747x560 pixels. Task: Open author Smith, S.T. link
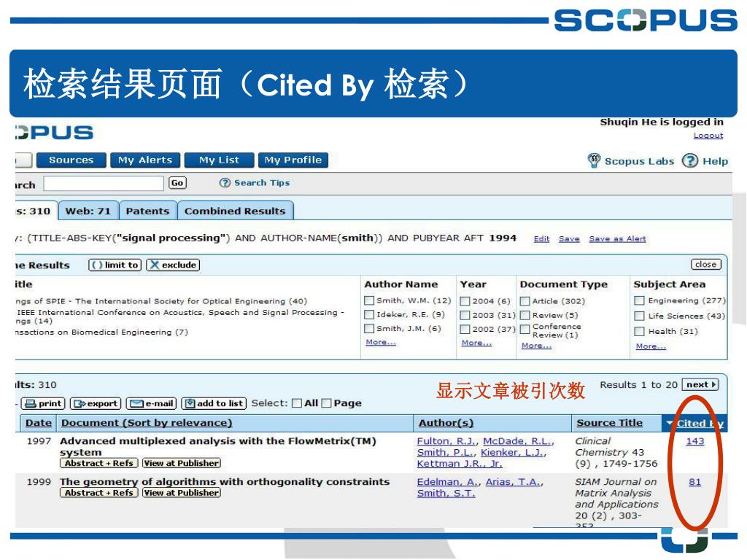coord(446,494)
